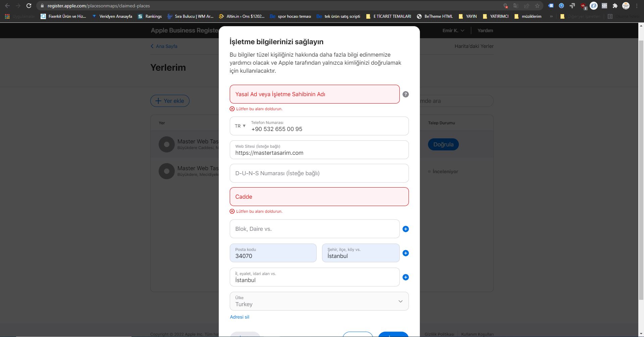Click the blocked location icon in address bar
This screenshot has width=644, height=337.
point(505,6)
